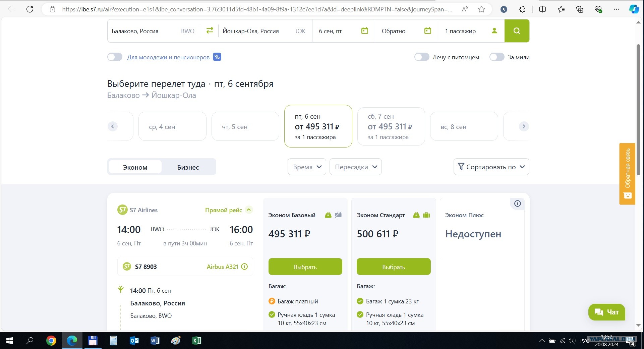Turn on the За мили switch
The height and width of the screenshot is (349, 644).
pos(496,57)
